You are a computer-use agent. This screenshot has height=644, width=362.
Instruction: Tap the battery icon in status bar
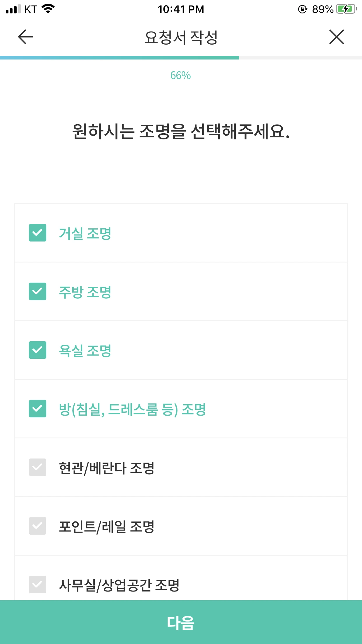tap(346, 9)
